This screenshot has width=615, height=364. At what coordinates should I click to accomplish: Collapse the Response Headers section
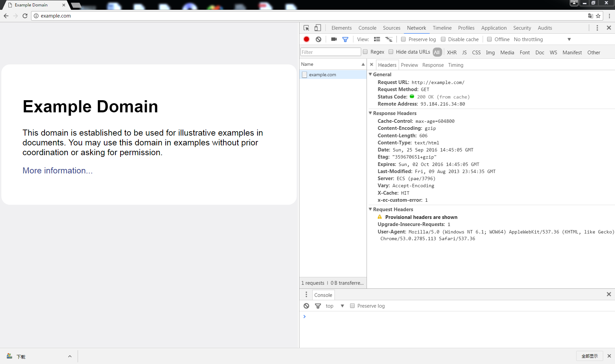[370, 113]
